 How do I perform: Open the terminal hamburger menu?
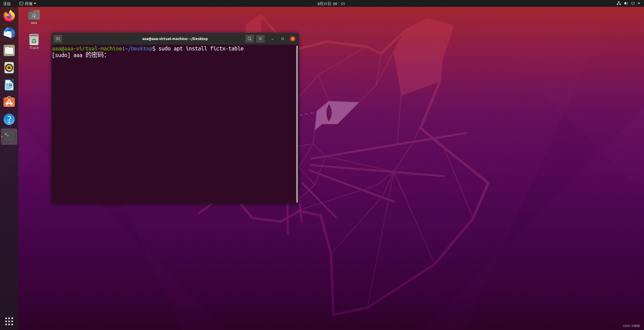[x=260, y=39]
